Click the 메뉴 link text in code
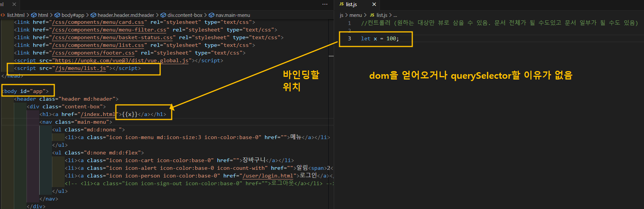644x209 pixels. (x=296, y=137)
